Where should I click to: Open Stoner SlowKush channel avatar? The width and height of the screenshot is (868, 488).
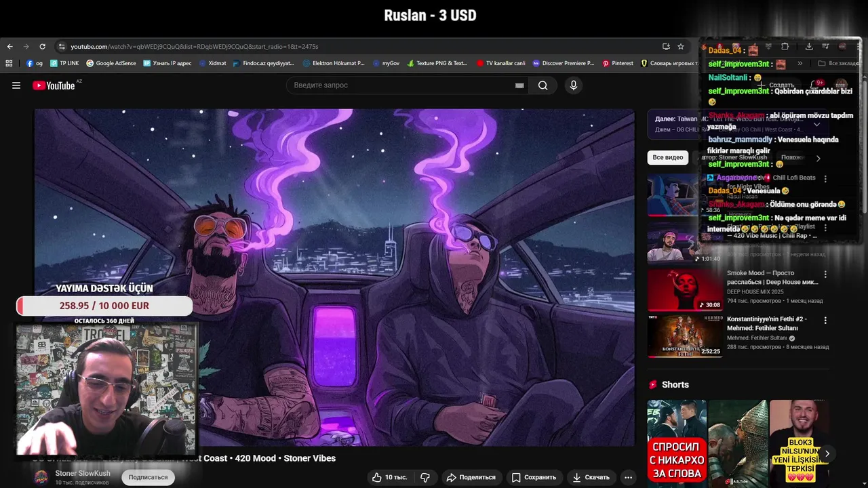click(x=41, y=476)
